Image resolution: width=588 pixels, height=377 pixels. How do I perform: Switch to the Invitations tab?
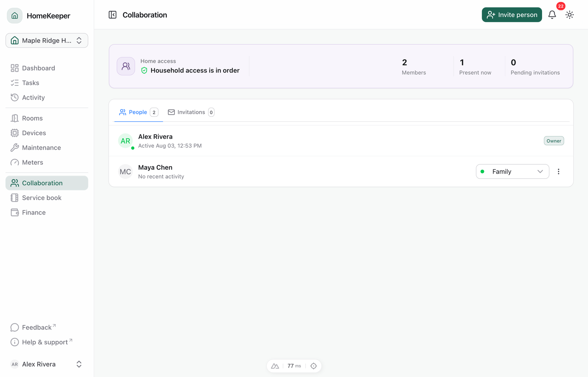[x=191, y=112]
